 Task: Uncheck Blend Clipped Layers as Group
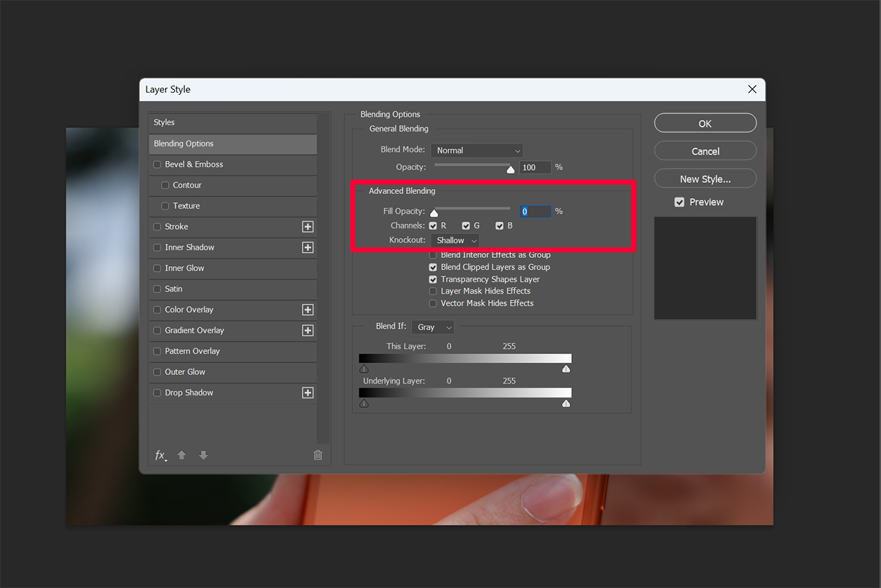432,267
